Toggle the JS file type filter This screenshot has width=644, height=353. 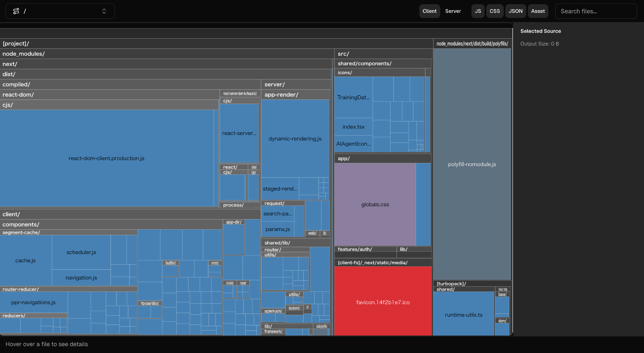478,11
